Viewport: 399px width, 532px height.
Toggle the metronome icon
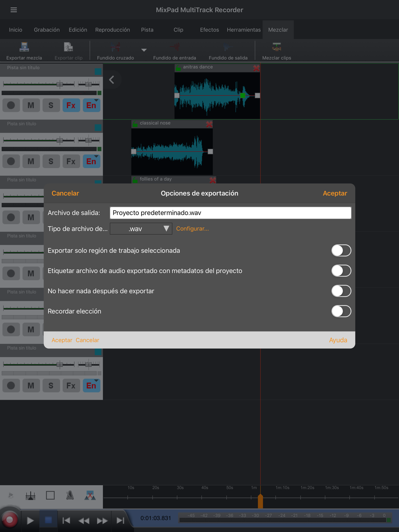pyautogui.click(x=70, y=495)
